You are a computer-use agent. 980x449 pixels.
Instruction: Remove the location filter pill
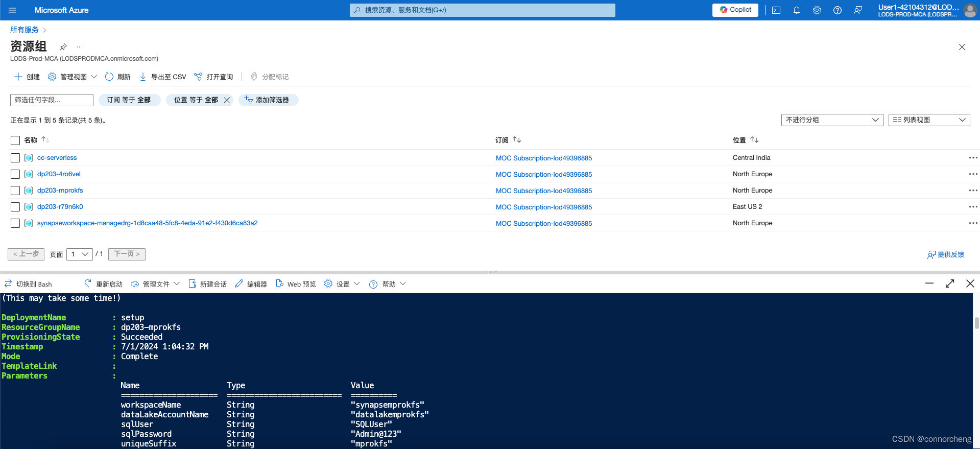pyautogui.click(x=227, y=100)
